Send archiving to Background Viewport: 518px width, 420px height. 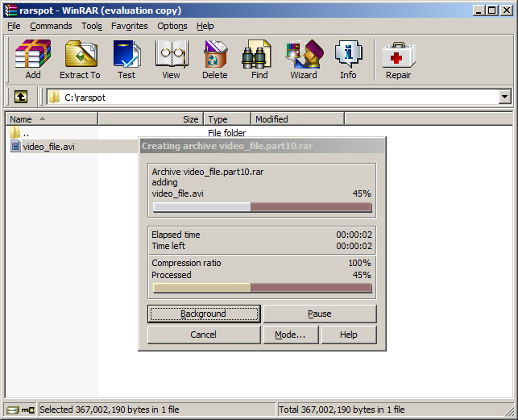click(x=203, y=314)
